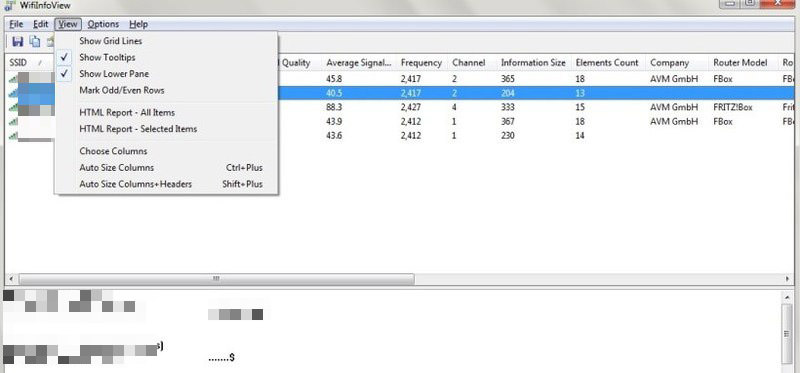Image resolution: width=800 pixels, height=373 pixels.
Task: Click the signal icon in the 43.9 row
Action: (13, 122)
